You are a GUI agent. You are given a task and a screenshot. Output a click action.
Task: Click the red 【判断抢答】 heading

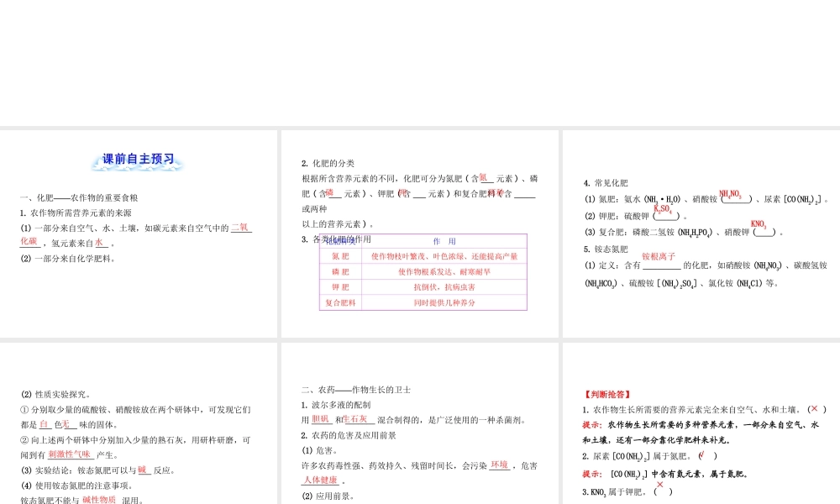[607, 394]
